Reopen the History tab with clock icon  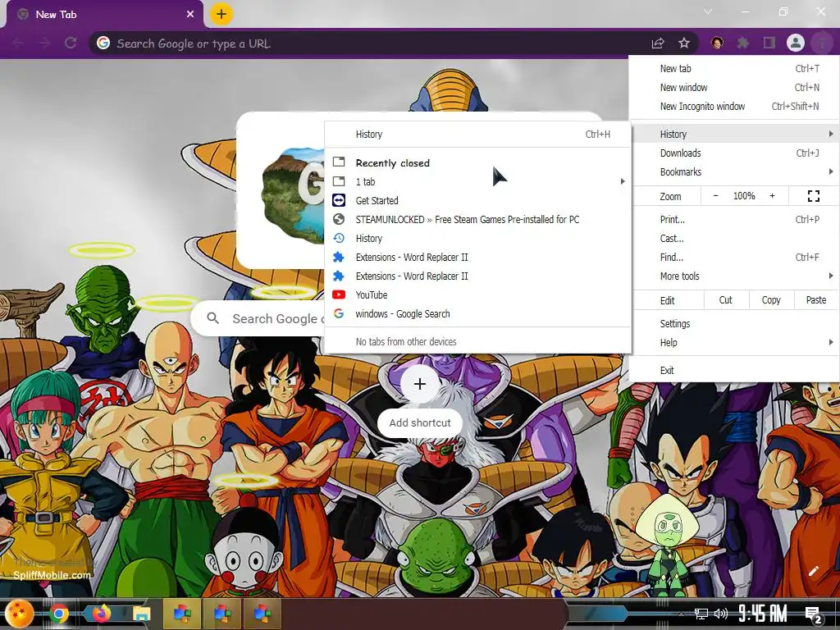pyautogui.click(x=478, y=239)
